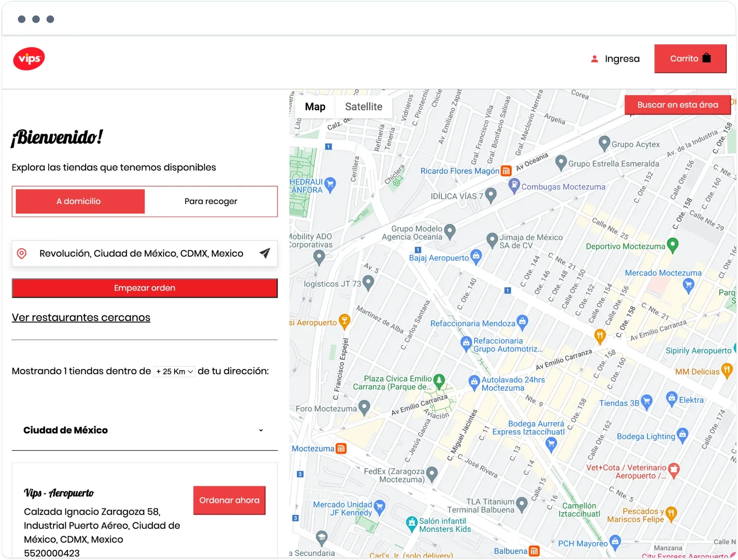738x560 pixels.
Task: Click the user icon beside Ingresa
Action: [x=595, y=59]
